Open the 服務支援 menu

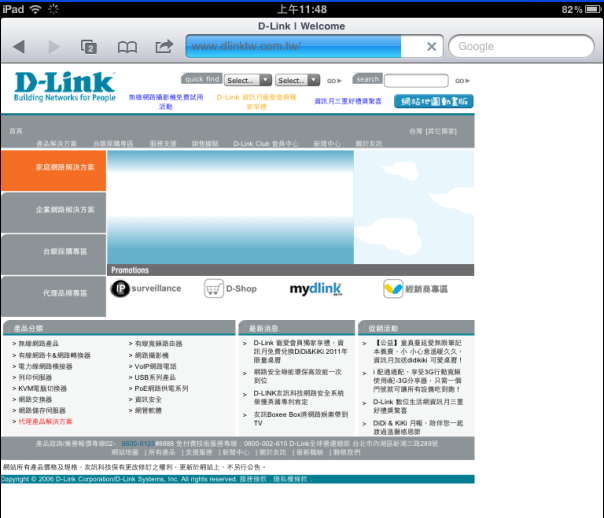[x=163, y=144]
